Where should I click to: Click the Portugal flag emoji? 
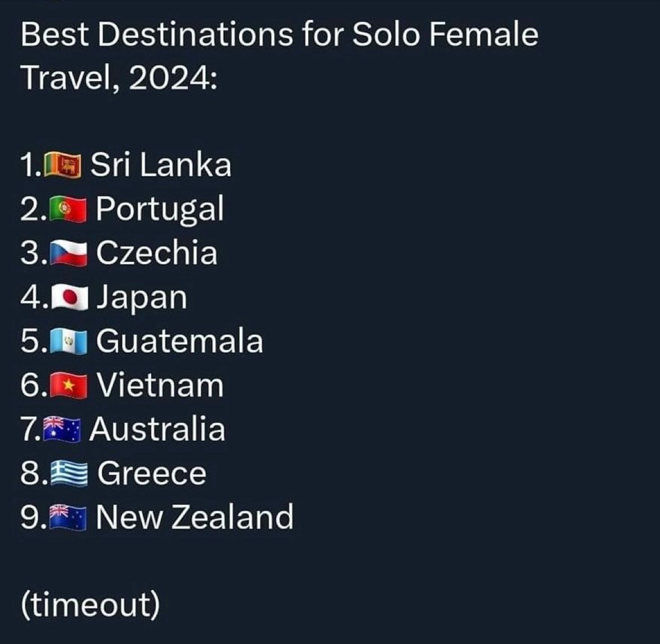pos(68,208)
